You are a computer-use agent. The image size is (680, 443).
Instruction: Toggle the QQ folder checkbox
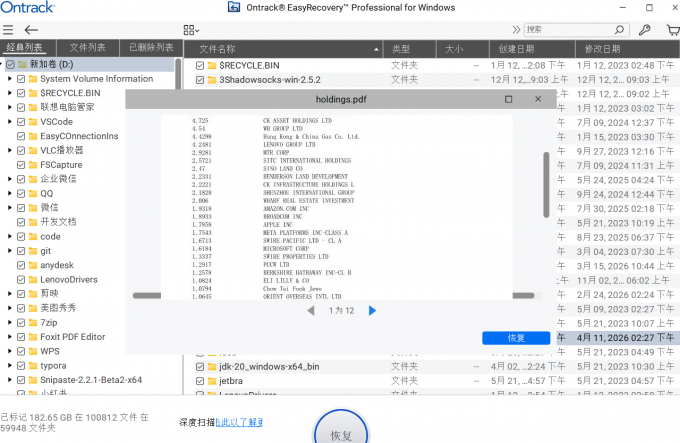[21, 193]
